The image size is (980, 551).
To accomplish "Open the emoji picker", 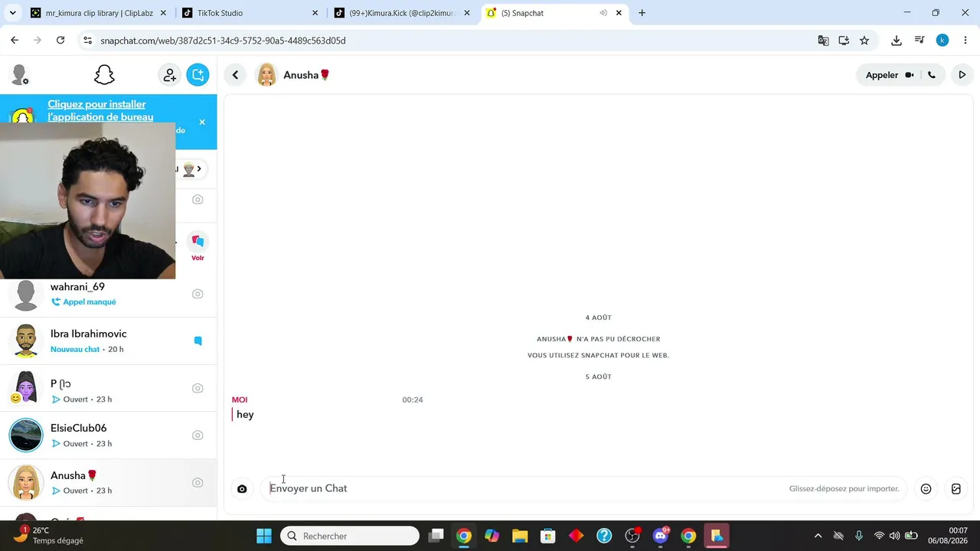I will coord(926,488).
